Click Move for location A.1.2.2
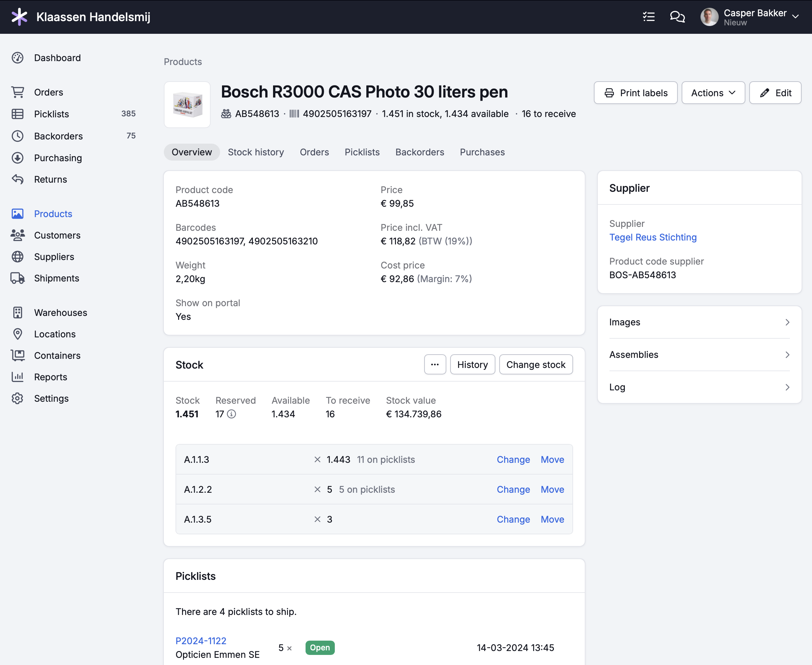812x665 pixels. click(552, 489)
